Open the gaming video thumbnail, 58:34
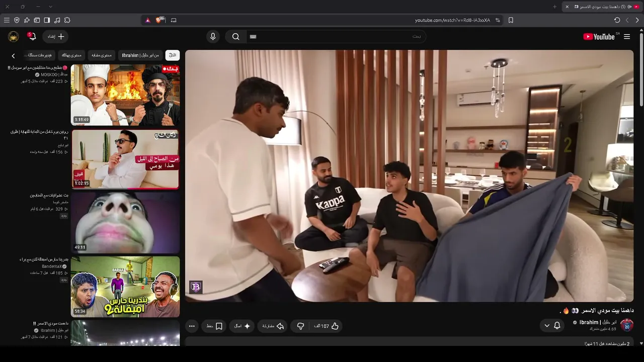The height and width of the screenshot is (362, 644). [x=125, y=287]
